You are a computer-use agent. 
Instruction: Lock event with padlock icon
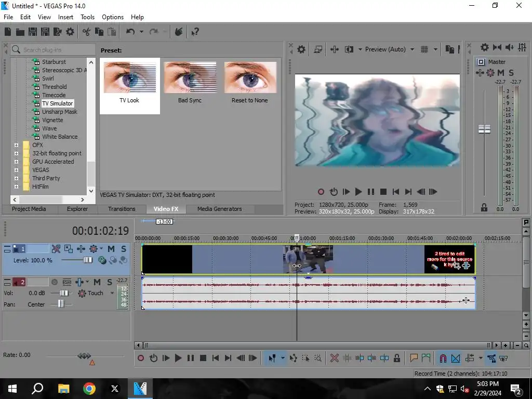point(396,358)
